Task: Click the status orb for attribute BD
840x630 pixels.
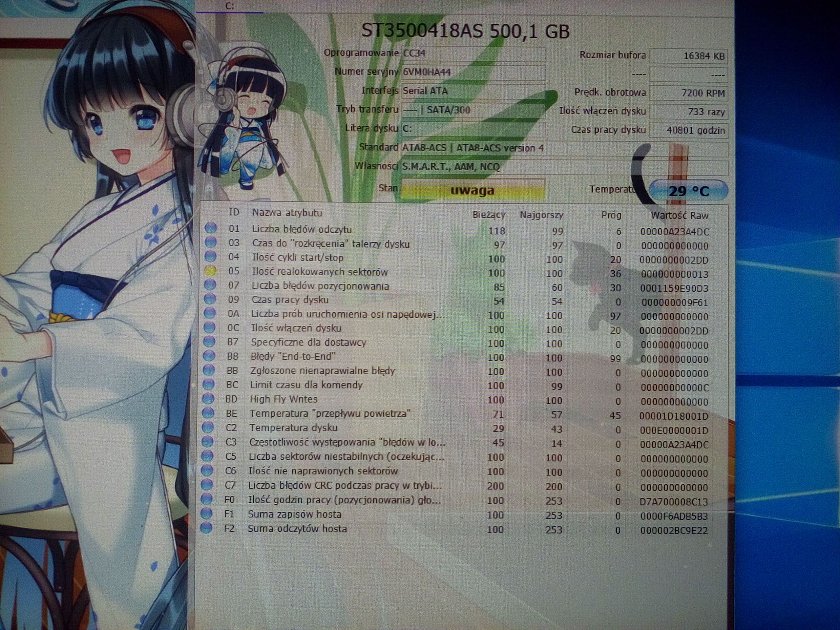Action: point(208,398)
